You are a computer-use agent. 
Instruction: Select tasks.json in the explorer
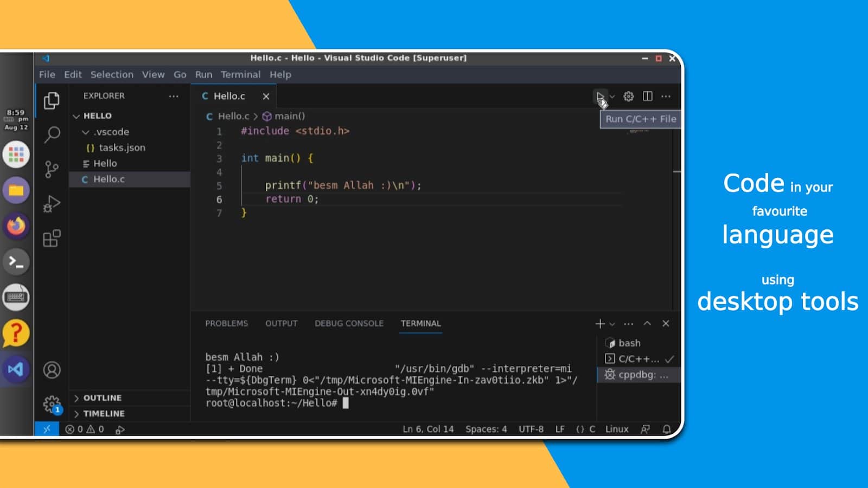(122, 147)
